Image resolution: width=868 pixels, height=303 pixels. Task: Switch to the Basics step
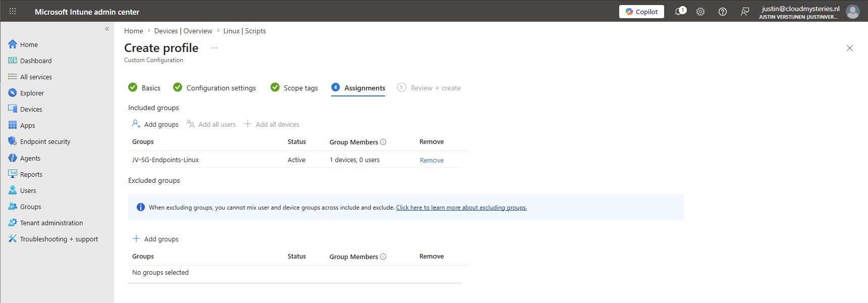point(144,88)
